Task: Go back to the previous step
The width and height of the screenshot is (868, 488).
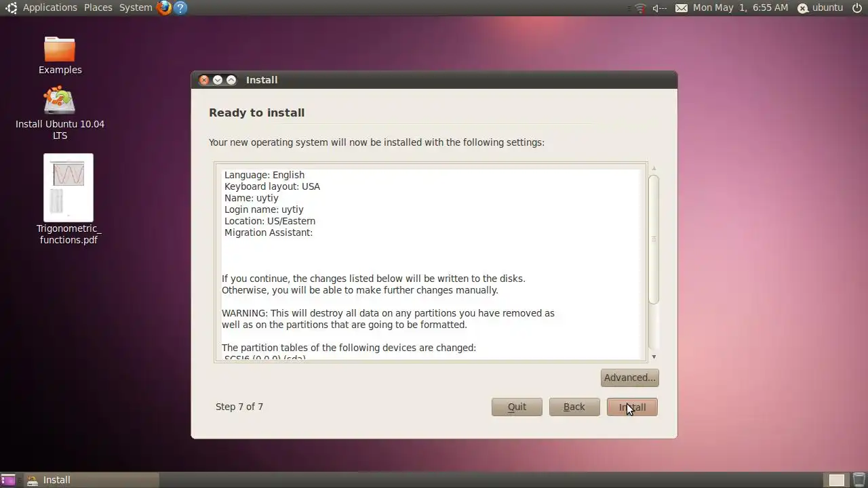Action: coord(574,407)
